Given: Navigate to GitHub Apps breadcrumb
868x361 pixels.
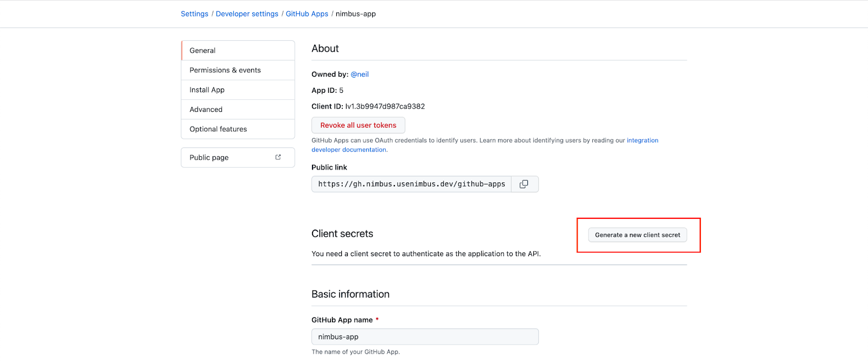Looking at the screenshot, I should [x=307, y=14].
